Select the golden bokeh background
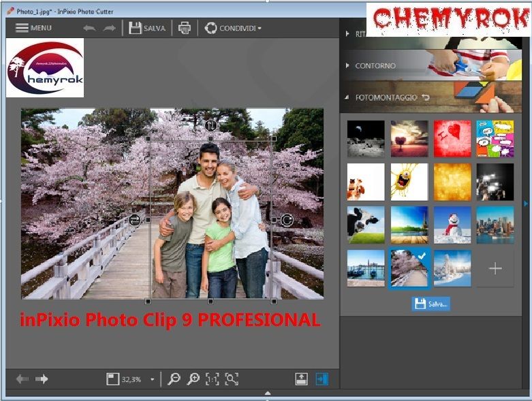This screenshot has height=401, width=532. point(452,182)
